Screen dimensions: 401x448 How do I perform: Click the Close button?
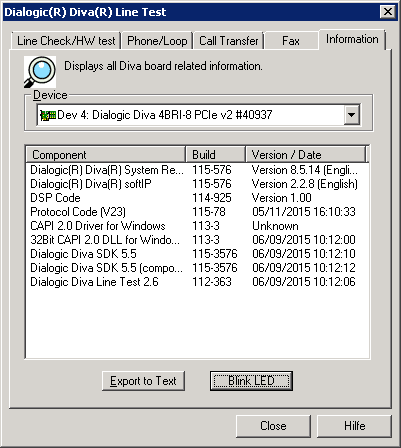pyautogui.click(x=273, y=426)
